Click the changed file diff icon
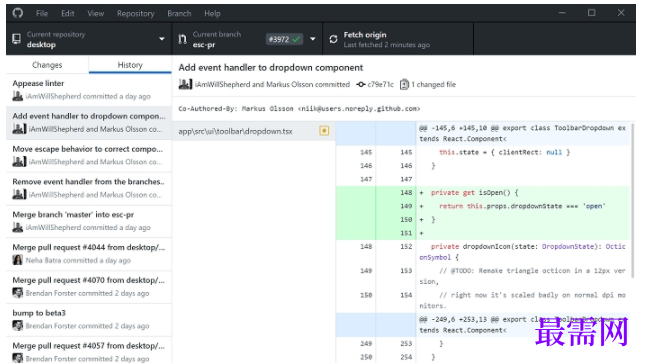Viewport: 647px width, 363px height. pos(404,85)
